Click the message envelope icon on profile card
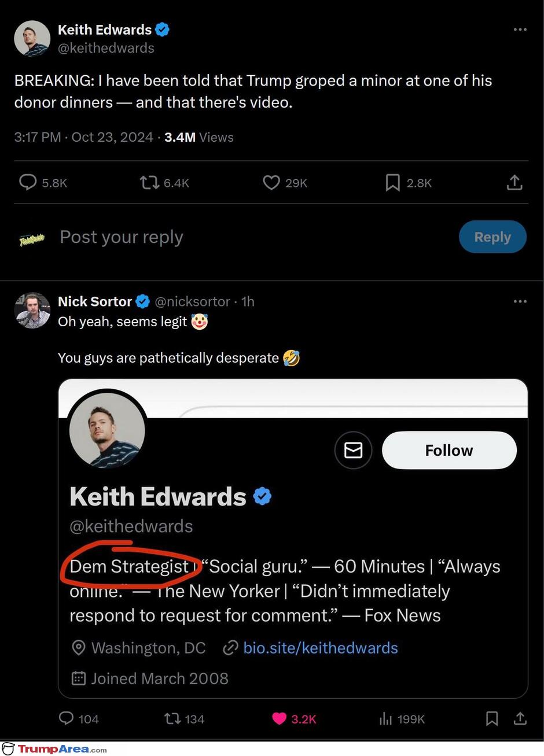The image size is (544, 756). [353, 450]
